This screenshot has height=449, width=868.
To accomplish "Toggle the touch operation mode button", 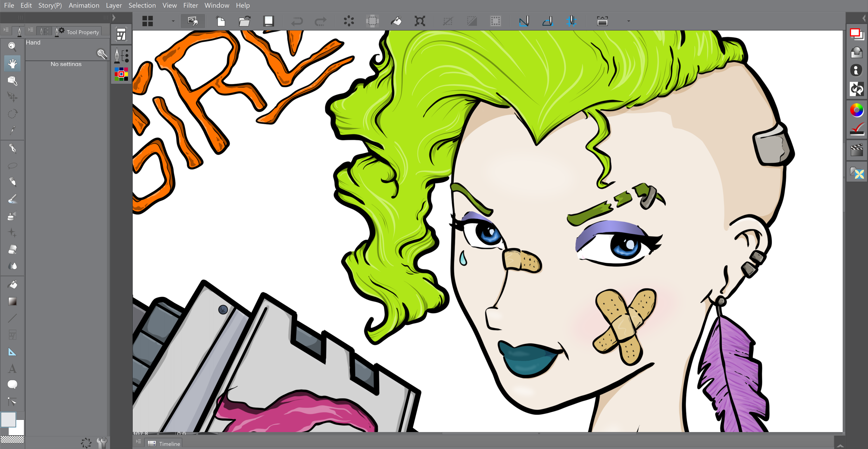I will coord(192,21).
